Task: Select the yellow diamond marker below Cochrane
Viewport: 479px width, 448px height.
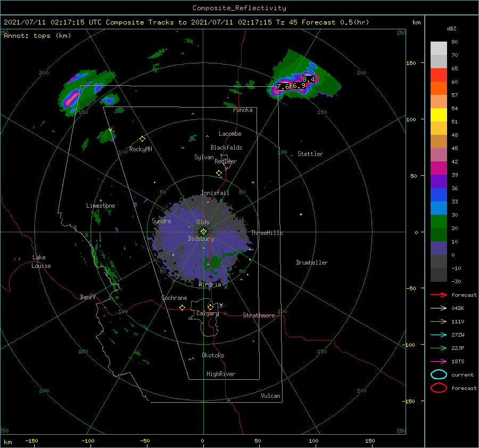Action: (182, 307)
